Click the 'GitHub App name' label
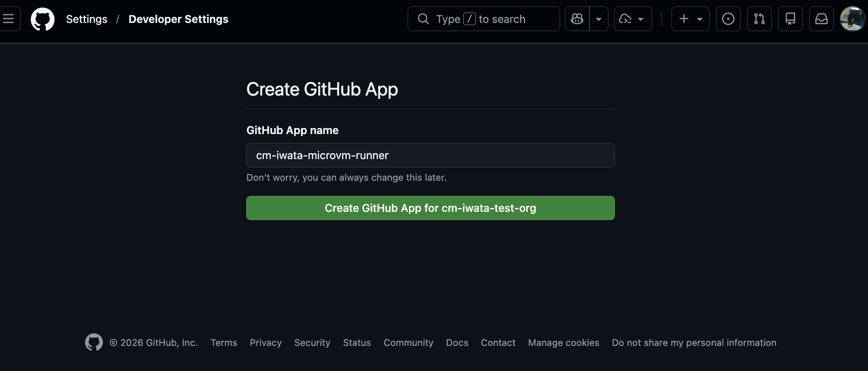868x371 pixels. [292, 130]
